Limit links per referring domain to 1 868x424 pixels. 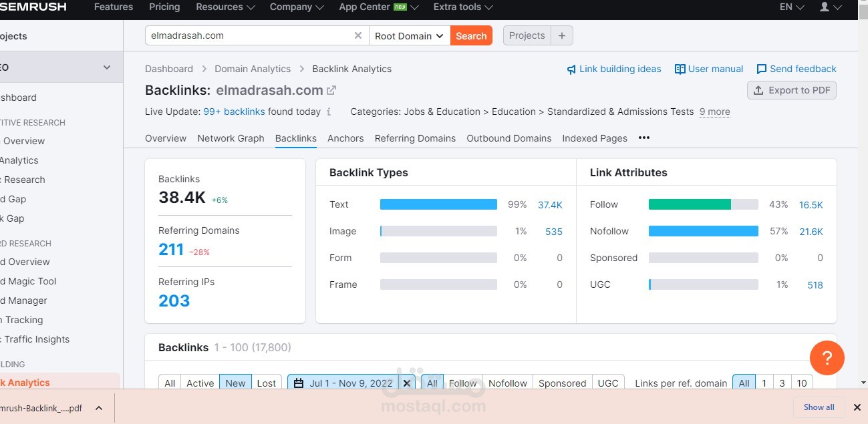(764, 383)
